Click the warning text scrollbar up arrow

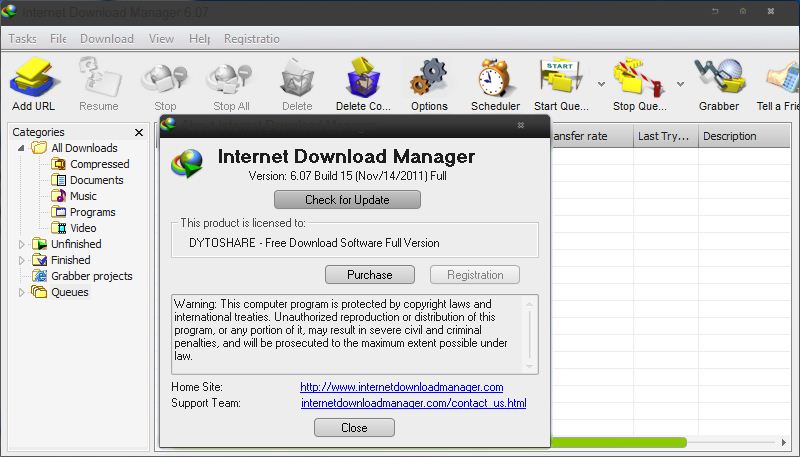pos(530,304)
